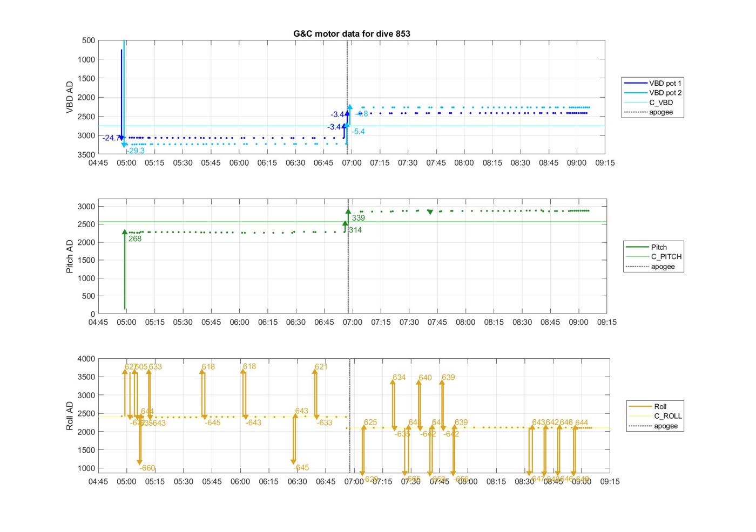Click the '04:45' tick on the Pitch plot x-axis
The image size is (756, 532).
pos(98,322)
